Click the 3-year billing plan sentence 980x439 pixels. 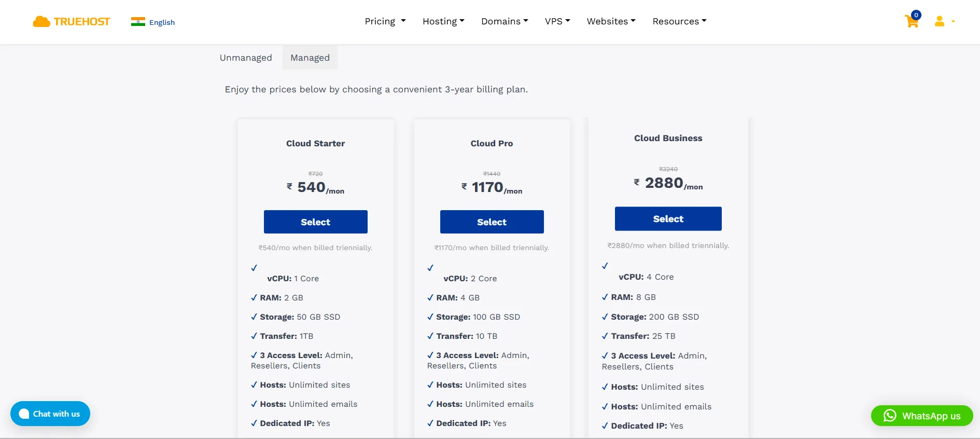376,89
